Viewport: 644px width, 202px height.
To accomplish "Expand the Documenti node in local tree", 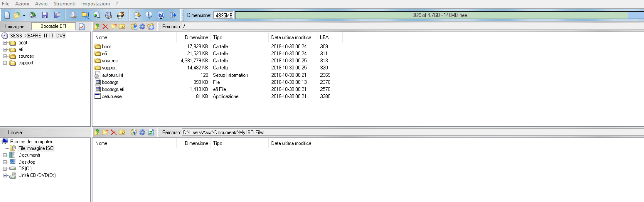I will pyautogui.click(x=5, y=155).
